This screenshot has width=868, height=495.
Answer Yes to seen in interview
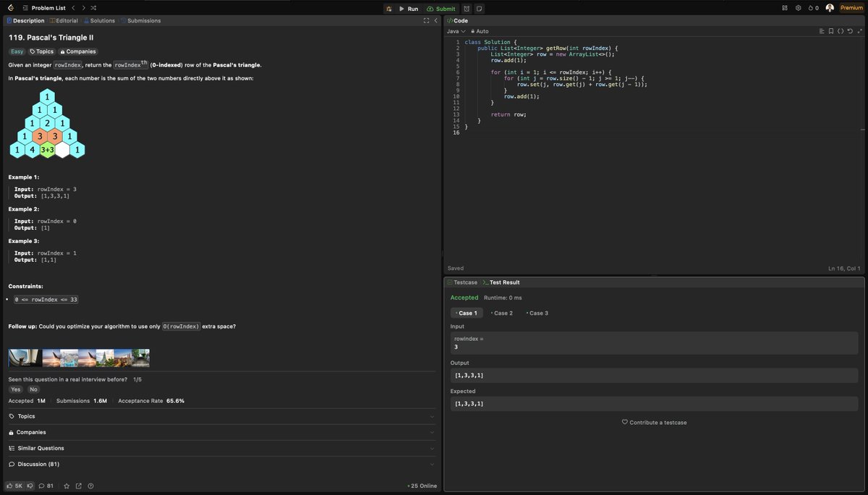pyautogui.click(x=16, y=389)
